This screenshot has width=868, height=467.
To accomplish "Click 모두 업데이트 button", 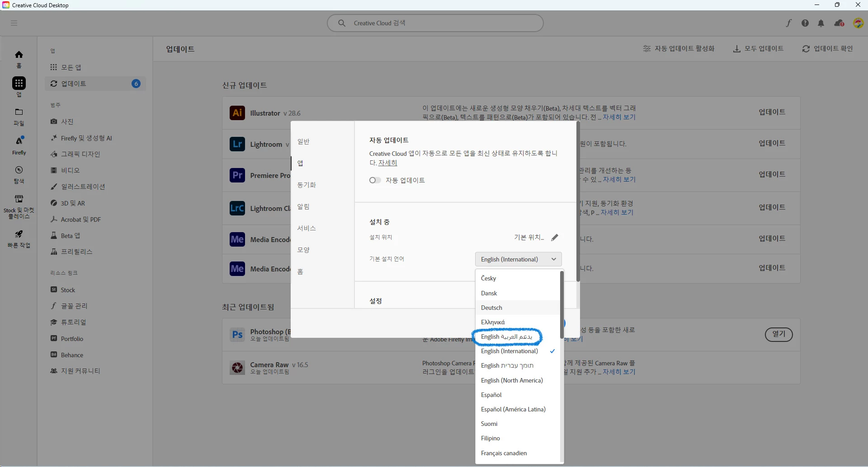I will point(758,48).
